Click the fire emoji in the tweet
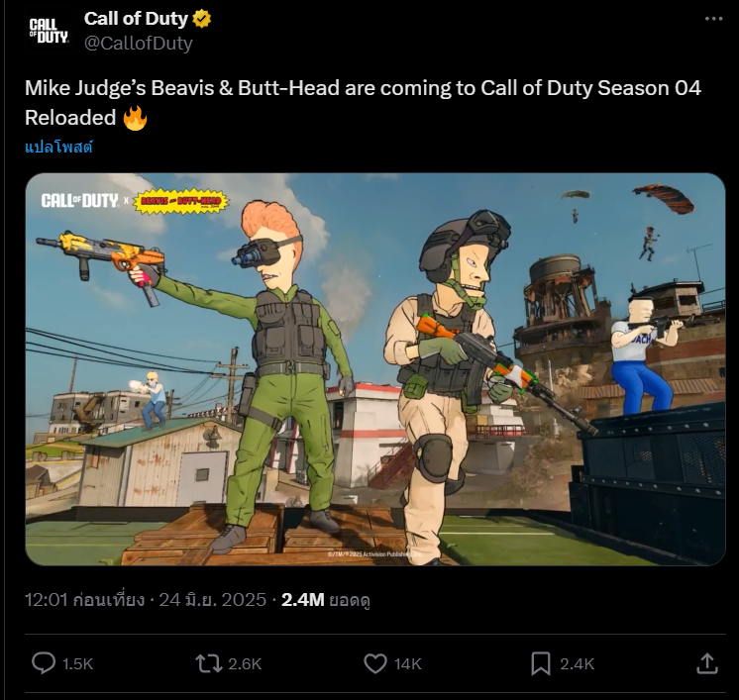The height and width of the screenshot is (700, 739). 135,118
